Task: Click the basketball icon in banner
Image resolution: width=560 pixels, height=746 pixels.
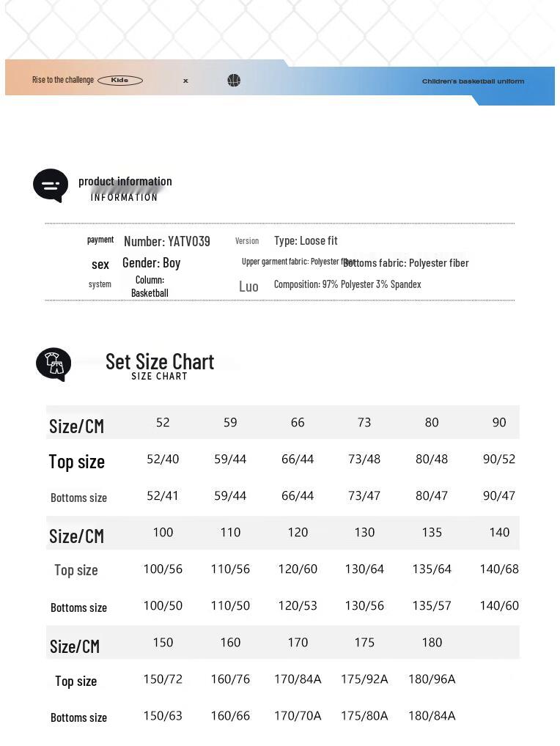Action: (x=234, y=81)
